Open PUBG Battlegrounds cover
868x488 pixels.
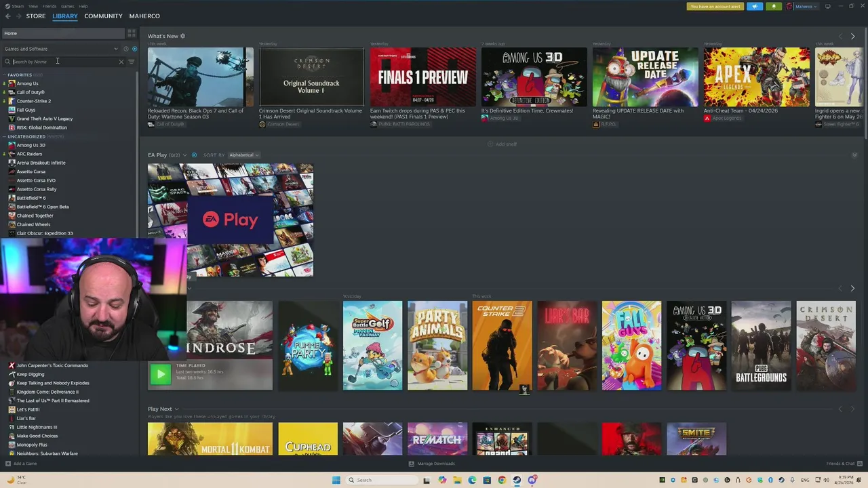(761, 346)
